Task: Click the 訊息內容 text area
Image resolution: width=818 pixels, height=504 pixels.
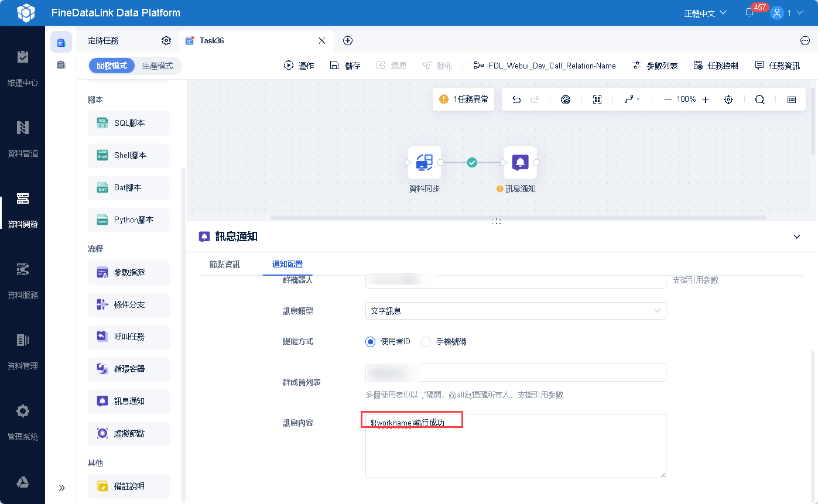Action: click(x=516, y=446)
